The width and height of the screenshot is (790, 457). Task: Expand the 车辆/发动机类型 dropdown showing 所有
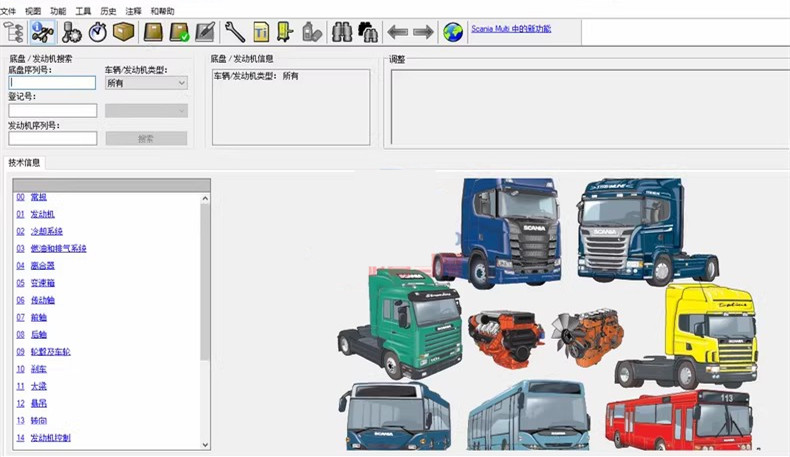coord(146,83)
